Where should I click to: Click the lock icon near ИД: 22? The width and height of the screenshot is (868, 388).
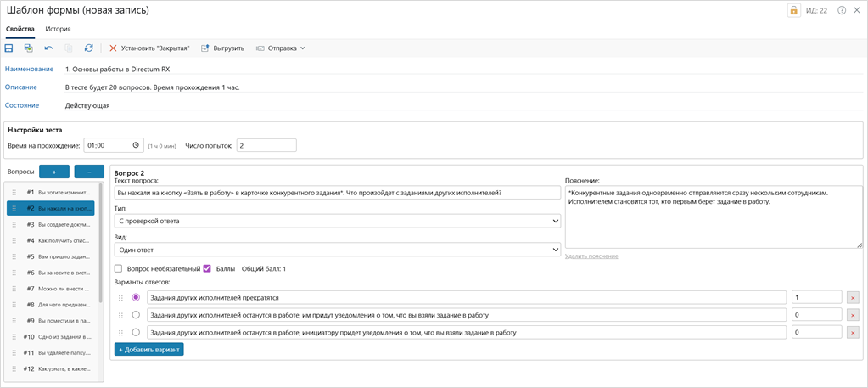(793, 11)
